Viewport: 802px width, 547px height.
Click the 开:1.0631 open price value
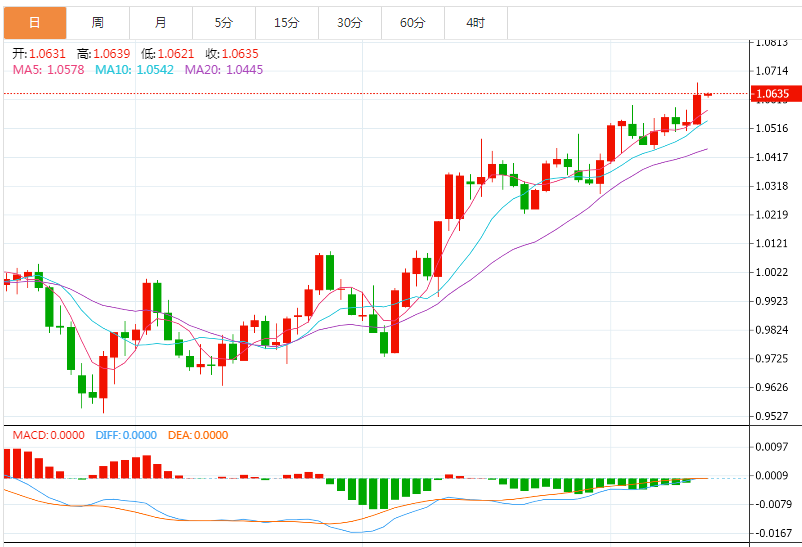39,54
